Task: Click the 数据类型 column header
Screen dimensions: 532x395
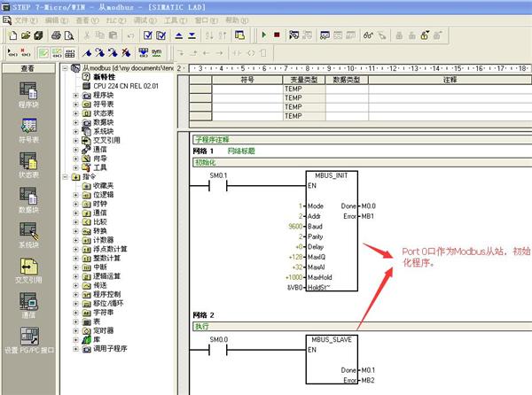Action: point(347,80)
